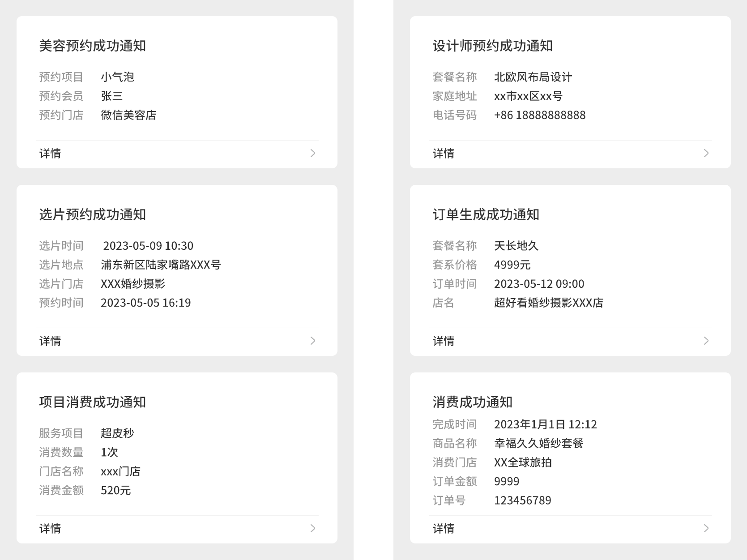Image resolution: width=747 pixels, height=560 pixels.
Task: Open 详情 under the 项目消费成功通知 card
Action: pos(50,529)
